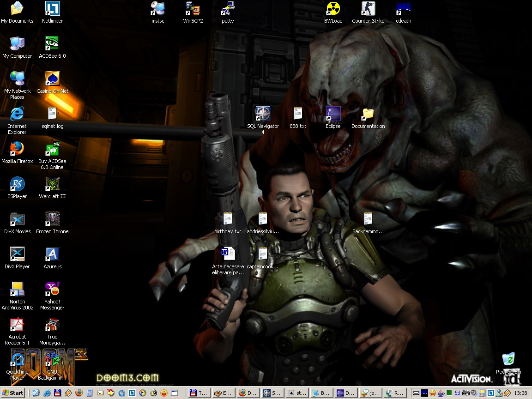The width and height of the screenshot is (532, 399).
Task: Select the andriessilviu text file
Action: 263,223
